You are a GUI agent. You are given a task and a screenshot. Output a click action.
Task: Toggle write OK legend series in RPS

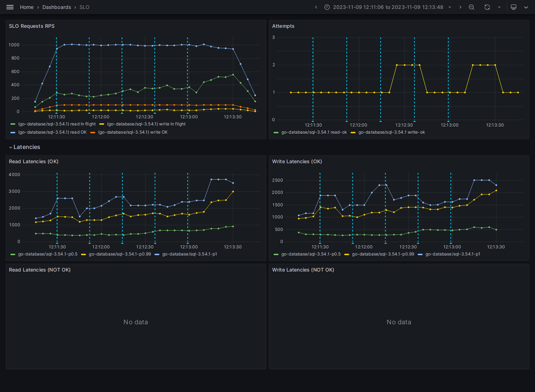[133, 132]
